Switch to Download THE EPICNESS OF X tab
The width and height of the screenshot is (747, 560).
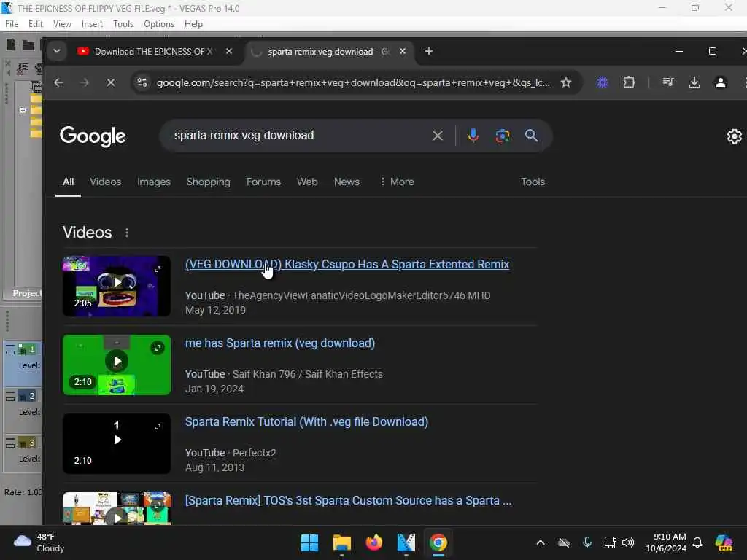tap(152, 52)
